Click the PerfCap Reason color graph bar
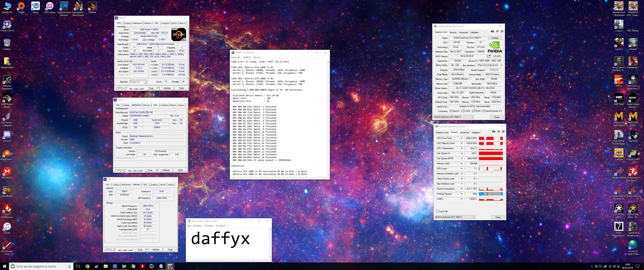This screenshot has width=644, height=270. (x=491, y=194)
